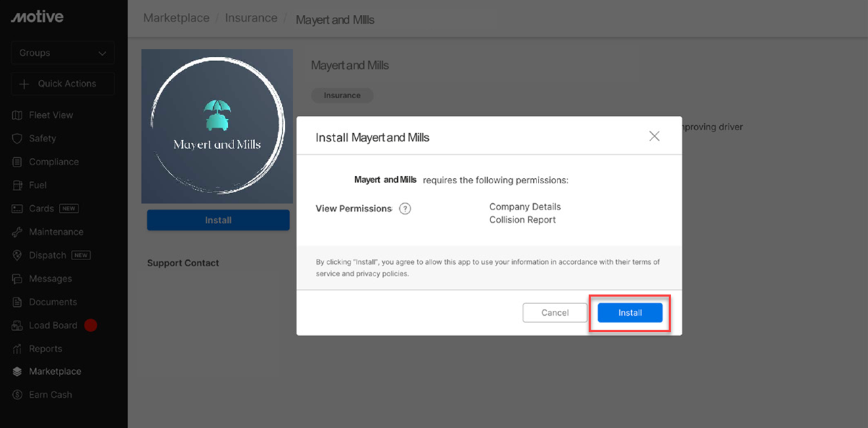The width and height of the screenshot is (868, 428).
Task: Click the Reports chart icon
Action: coord(18,349)
